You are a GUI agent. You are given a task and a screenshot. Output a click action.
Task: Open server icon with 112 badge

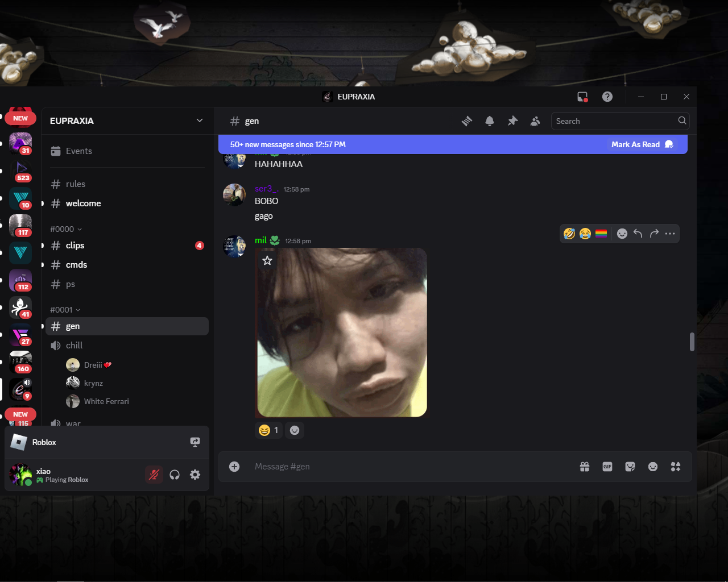coord(20,280)
